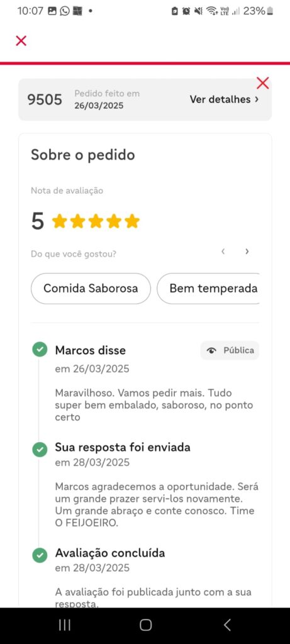Tap the chevron next to Ver detalhes
The height and width of the screenshot is (644, 290).
257,99
